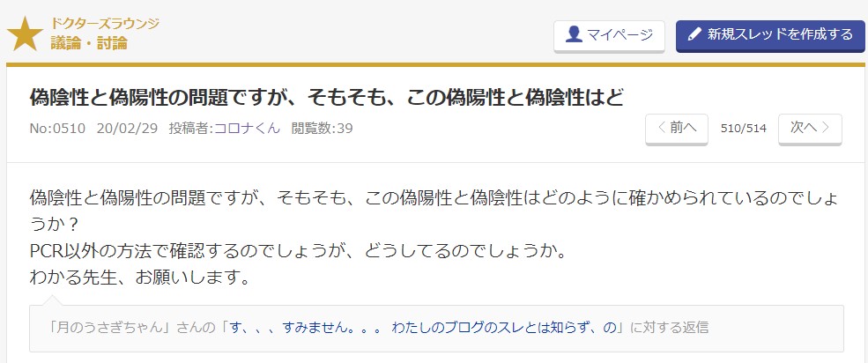Click the right chevron in the 次へ button
The image size is (868, 363).
tap(826, 128)
